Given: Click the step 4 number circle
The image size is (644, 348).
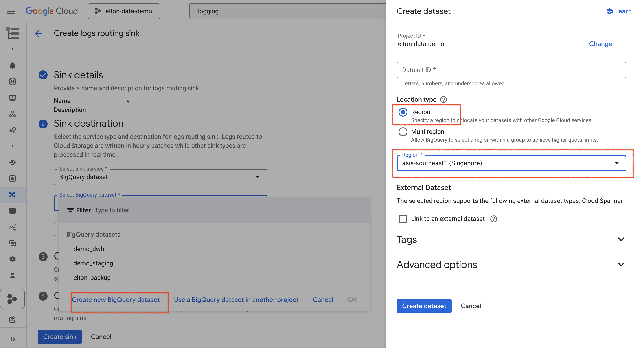Looking at the screenshot, I should pos(43,296).
